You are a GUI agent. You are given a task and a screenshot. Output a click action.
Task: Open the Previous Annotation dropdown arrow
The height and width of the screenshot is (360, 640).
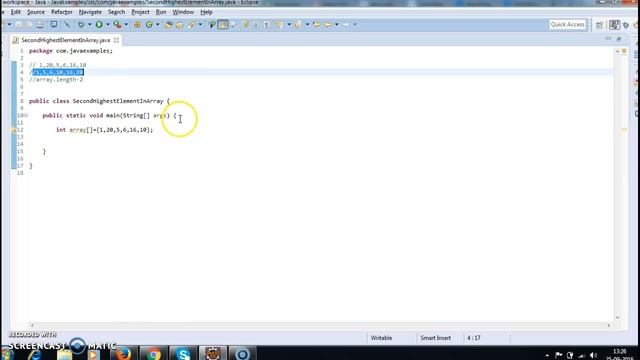[x=307, y=24]
